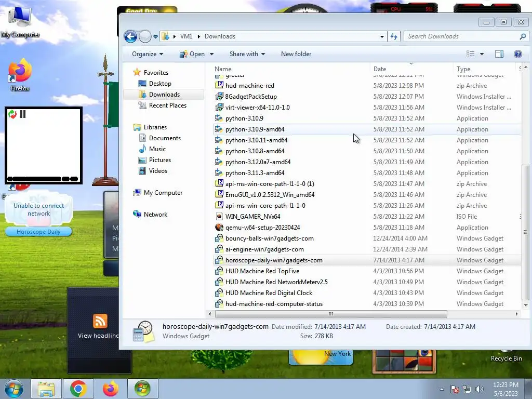532x399 pixels.
Task: Select 8GadgetPackSetup installer icon
Action: click(x=219, y=96)
